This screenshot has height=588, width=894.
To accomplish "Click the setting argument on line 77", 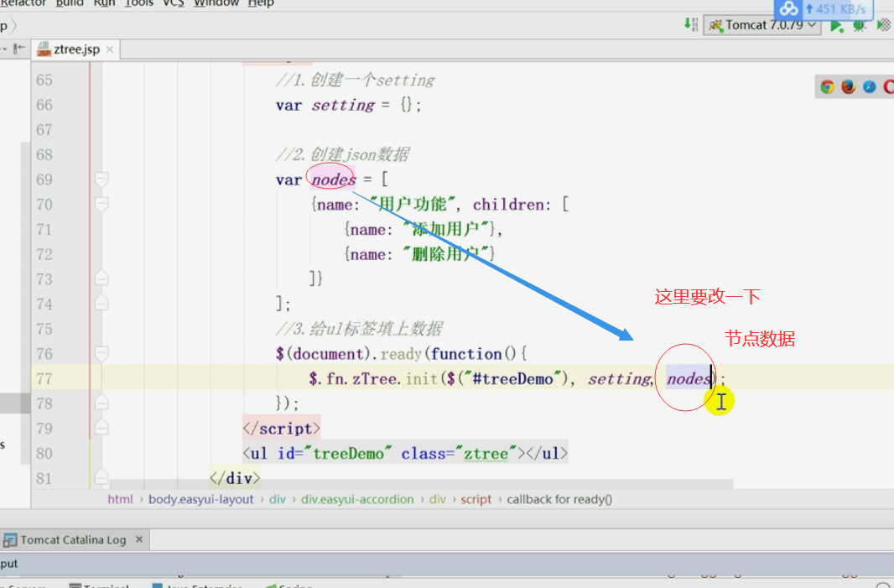I will [620, 378].
